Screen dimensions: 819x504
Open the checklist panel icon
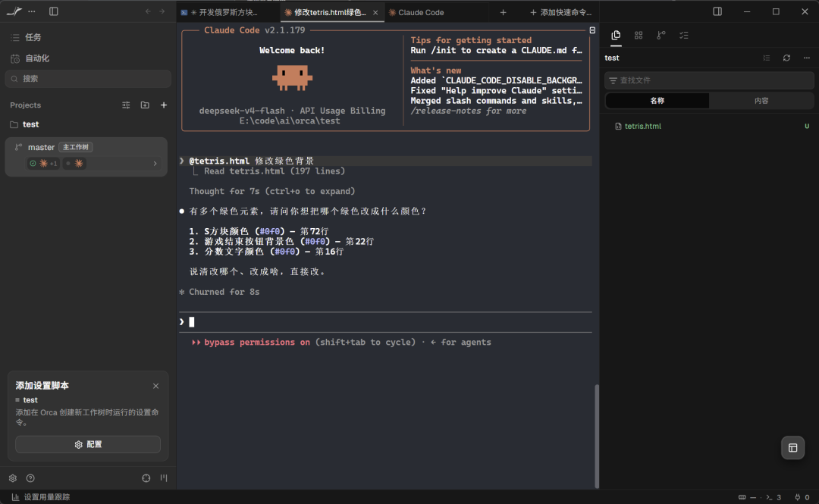pyautogui.click(x=684, y=35)
